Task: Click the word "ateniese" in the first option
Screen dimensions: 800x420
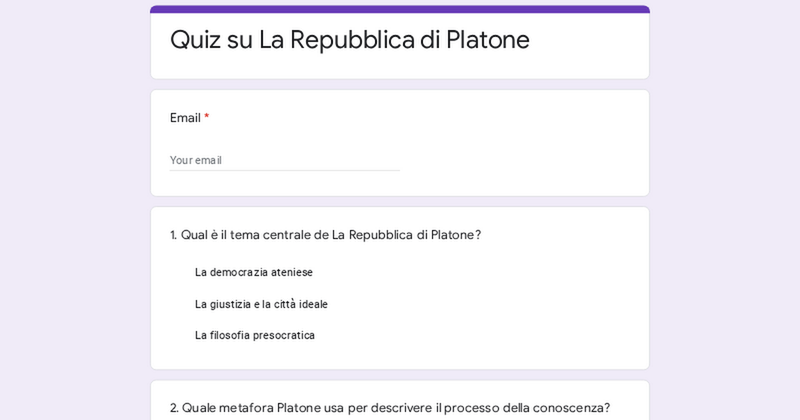Action: pyautogui.click(x=291, y=272)
